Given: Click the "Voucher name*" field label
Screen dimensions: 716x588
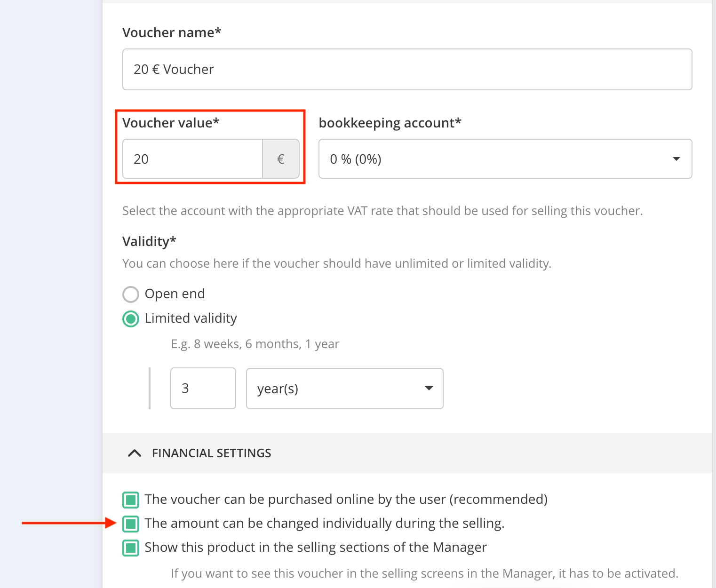Looking at the screenshot, I should point(172,32).
